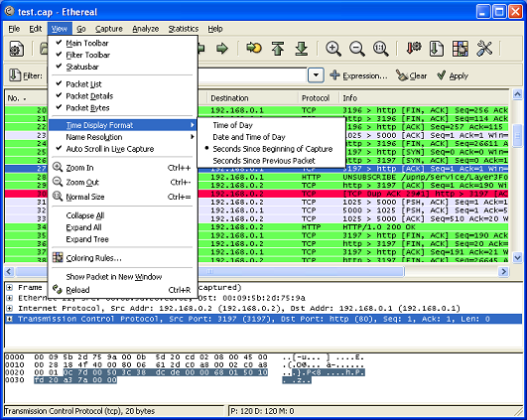
Task: Open the Analyze menu
Action: tap(145, 29)
